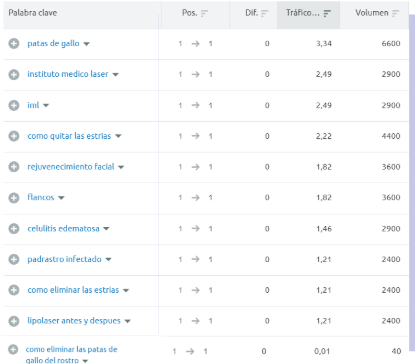Click the plus icon beside 'flancos'
The image size is (415, 364).
[x=14, y=198]
